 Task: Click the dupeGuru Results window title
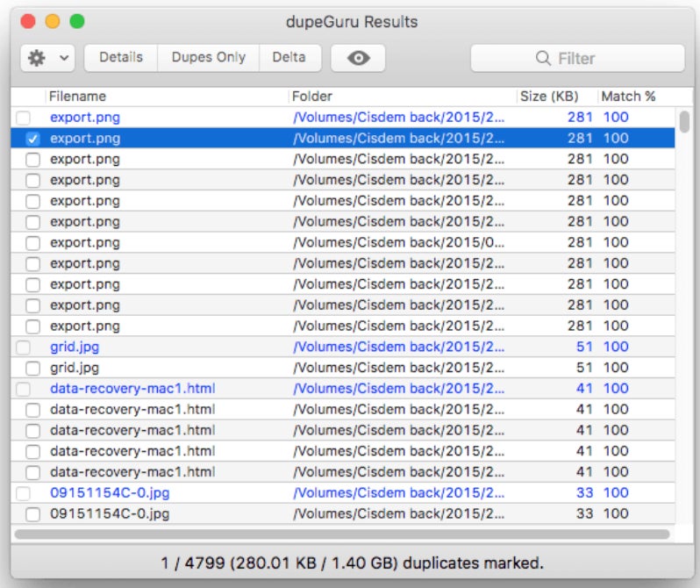click(352, 22)
